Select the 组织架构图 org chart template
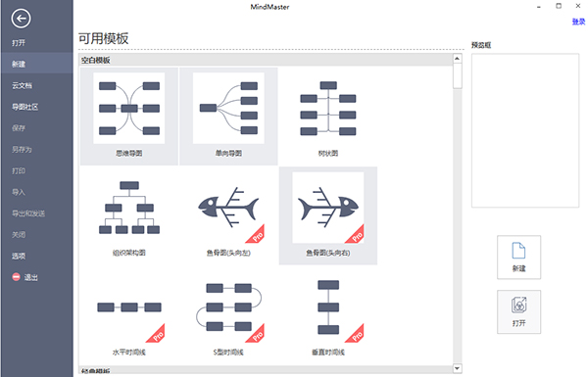The width and height of the screenshot is (588, 377). (x=129, y=215)
